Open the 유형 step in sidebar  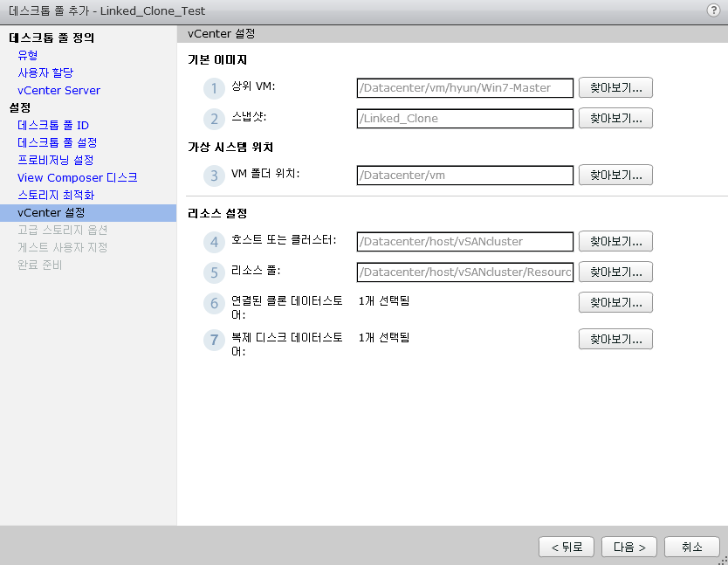pyautogui.click(x=27, y=55)
